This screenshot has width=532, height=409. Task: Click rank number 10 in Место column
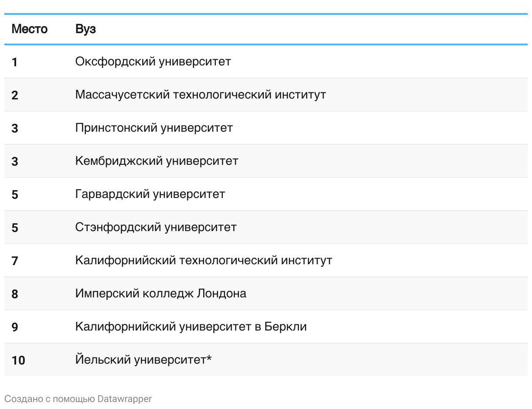point(18,361)
